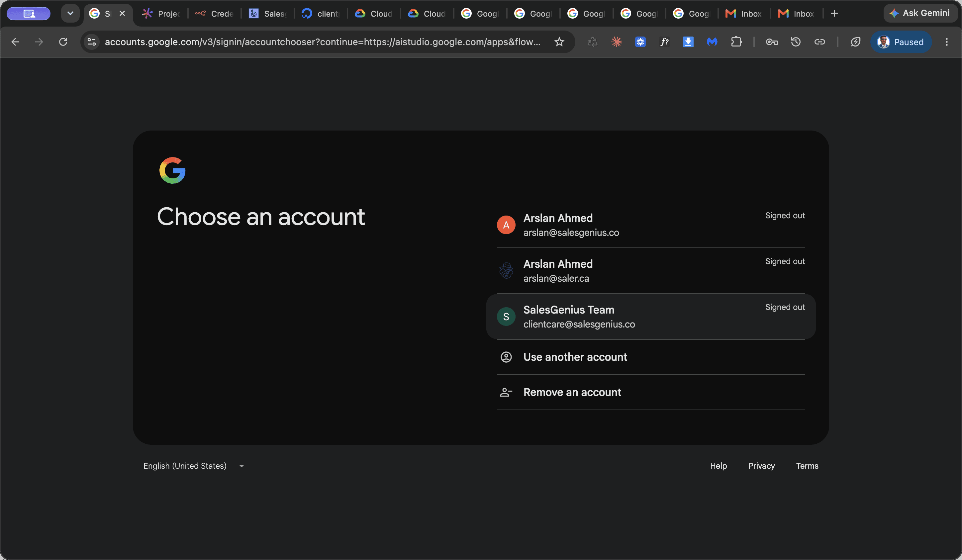962x560 pixels.
Task: Open the Extensions puzzle piece menu
Action: pos(736,42)
